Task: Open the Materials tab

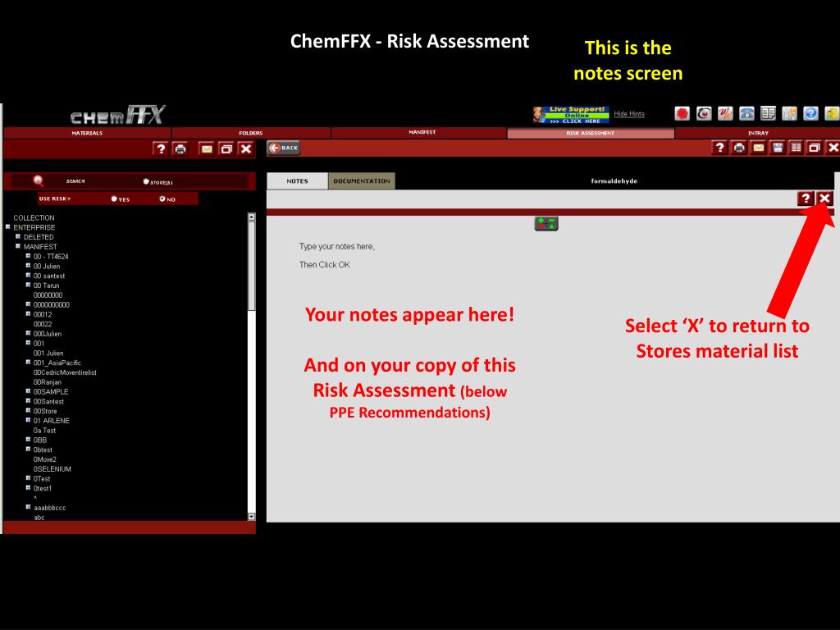Action: click(87, 133)
